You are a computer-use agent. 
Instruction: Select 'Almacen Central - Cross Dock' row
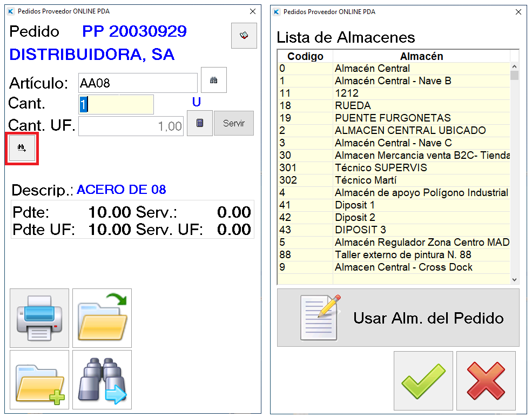pos(394,267)
